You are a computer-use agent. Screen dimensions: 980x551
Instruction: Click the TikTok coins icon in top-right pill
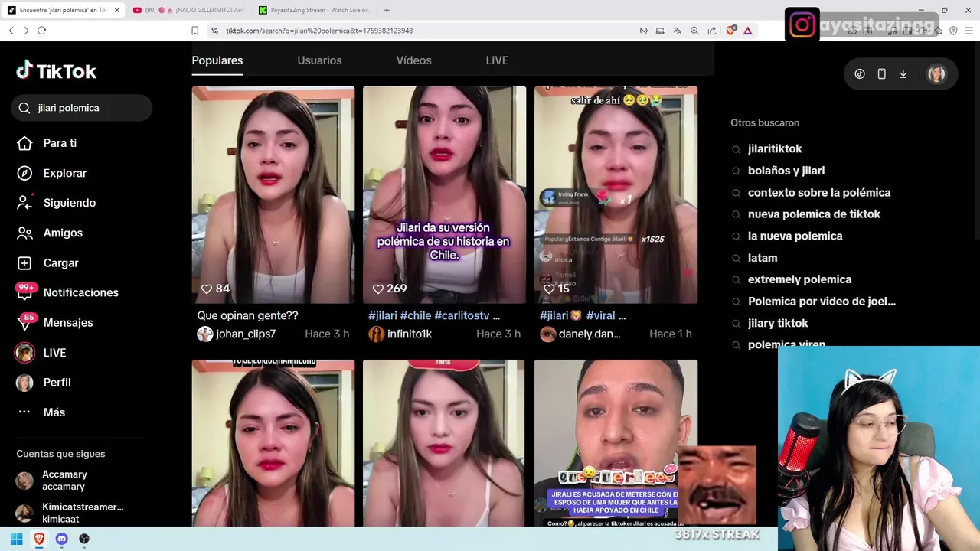tap(860, 74)
